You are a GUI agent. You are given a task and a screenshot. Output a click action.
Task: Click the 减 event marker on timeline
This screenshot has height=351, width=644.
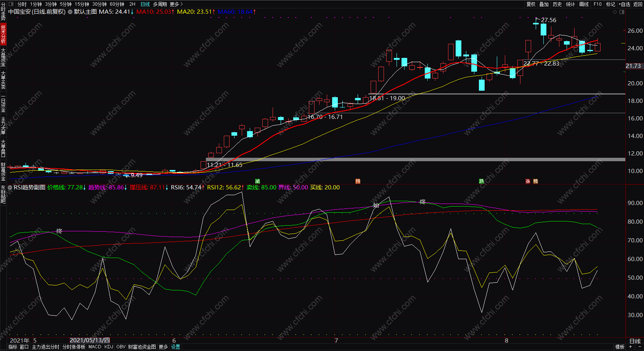click(257, 181)
